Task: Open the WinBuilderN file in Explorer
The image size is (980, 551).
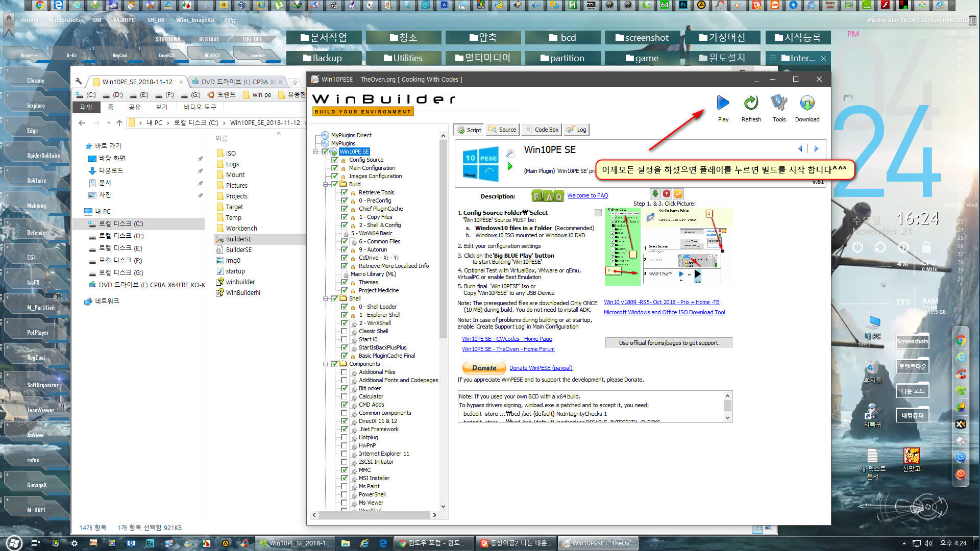Action: (x=243, y=293)
